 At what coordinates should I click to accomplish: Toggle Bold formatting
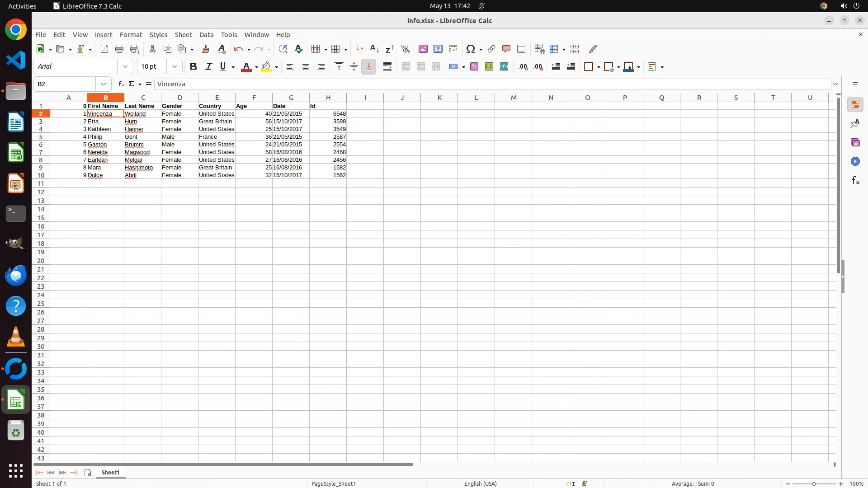pyautogui.click(x=193, y=67)
